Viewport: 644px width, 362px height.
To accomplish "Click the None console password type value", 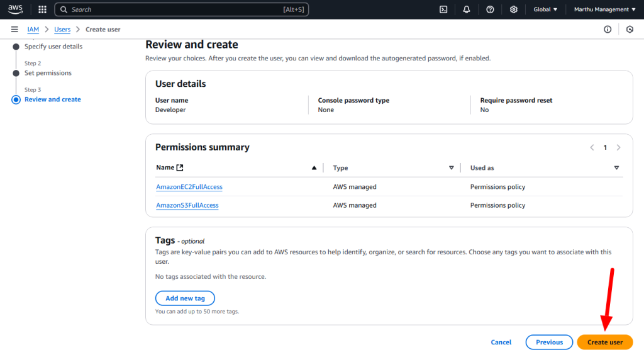I will [326, 110].
